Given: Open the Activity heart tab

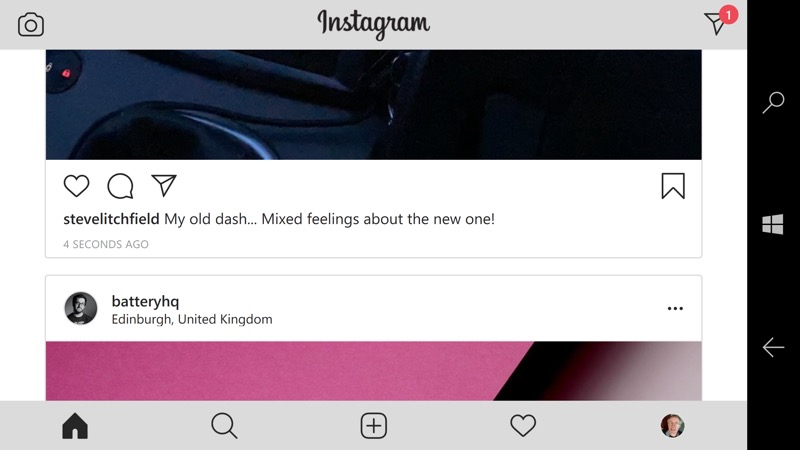Looking at the screenshot, I should point(523,426).
